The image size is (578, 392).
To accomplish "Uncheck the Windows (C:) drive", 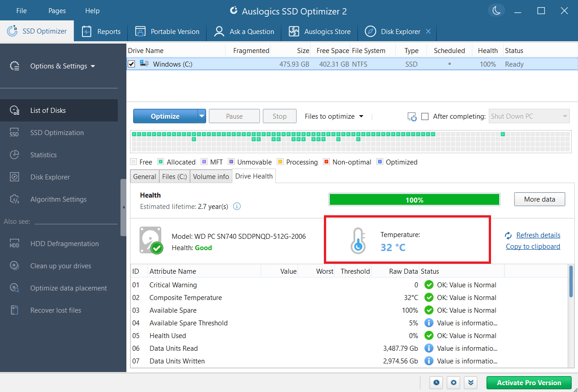I will point(131,64).
